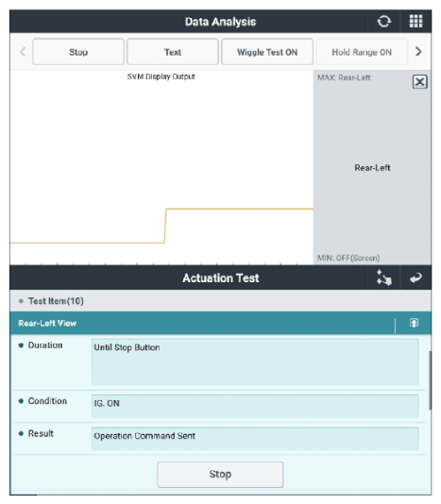Screen dimensions: 441x504
Task: Click the upload arrow icon on Rear-Left View row
Action: click(414, 323)
